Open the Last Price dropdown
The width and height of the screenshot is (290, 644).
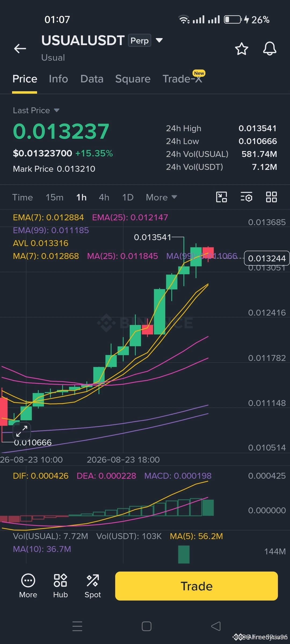pyautogui.click(x=36, y=110)
